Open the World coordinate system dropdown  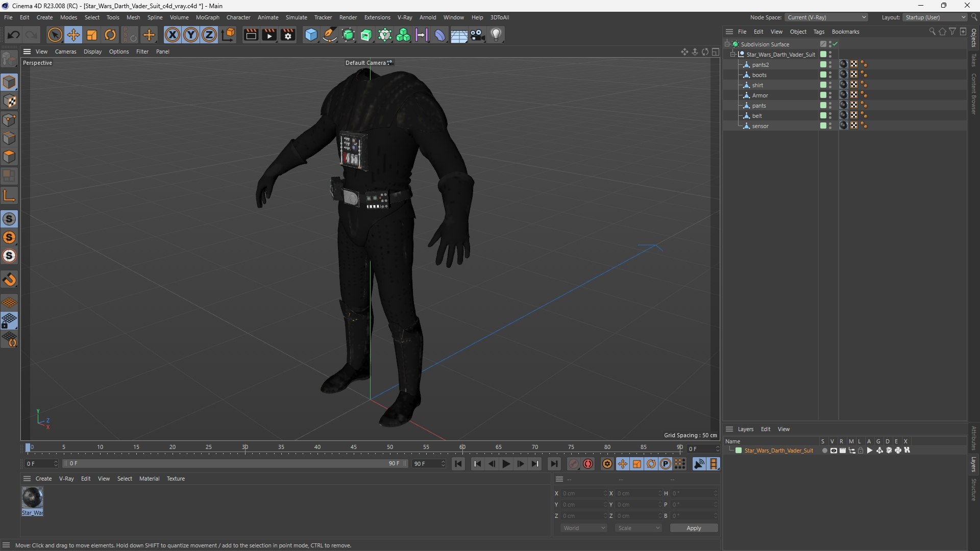(x=584, y=528)
